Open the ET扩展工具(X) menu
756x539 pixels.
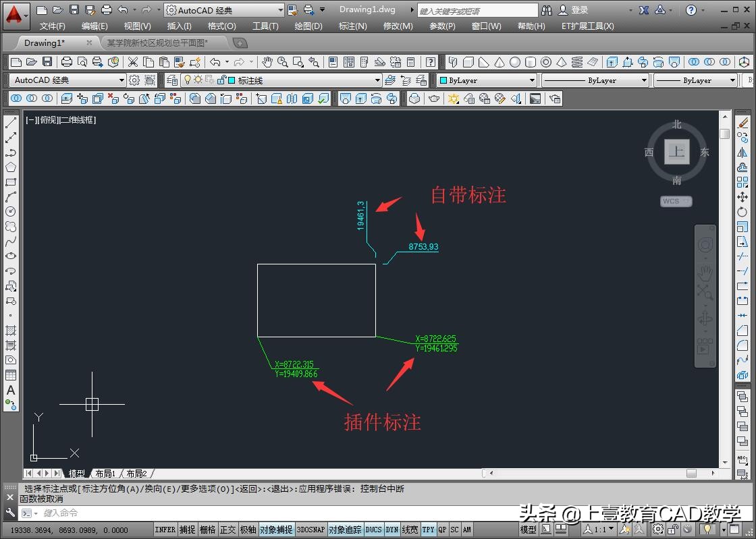pos(588,26)
